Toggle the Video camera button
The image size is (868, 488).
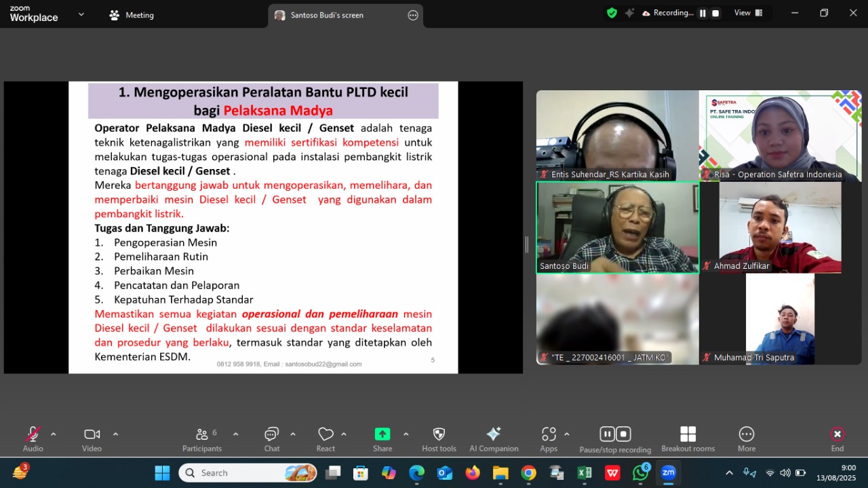pos(92,435)
